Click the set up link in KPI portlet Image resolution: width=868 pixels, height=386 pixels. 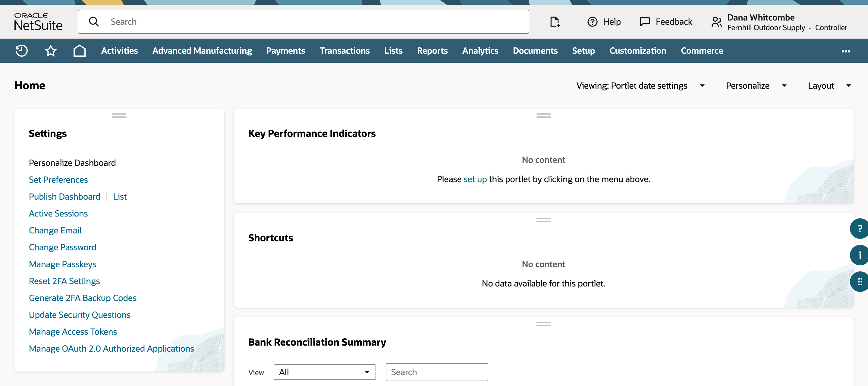click(x=475, y=179)
